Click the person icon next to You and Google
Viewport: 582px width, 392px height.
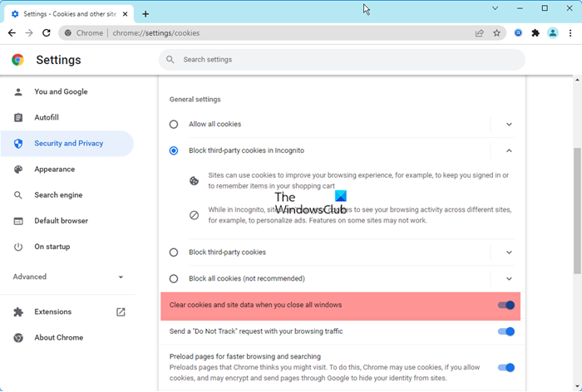pos(17,92)
